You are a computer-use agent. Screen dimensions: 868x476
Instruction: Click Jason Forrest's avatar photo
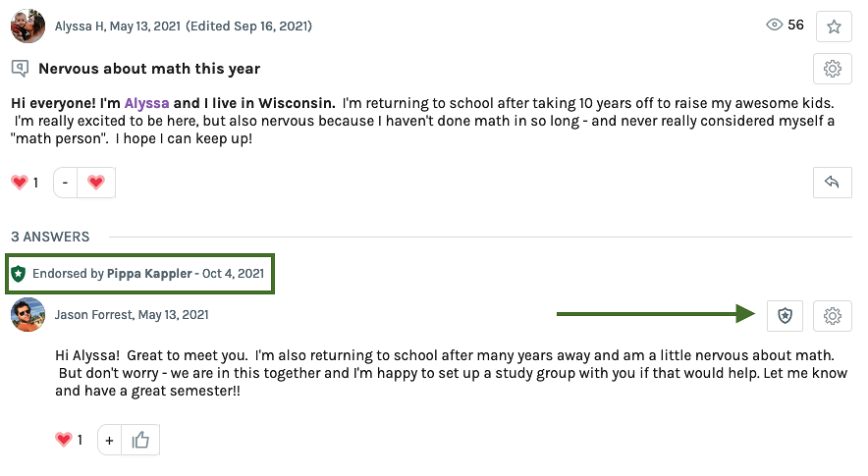(x=27, y=315)
